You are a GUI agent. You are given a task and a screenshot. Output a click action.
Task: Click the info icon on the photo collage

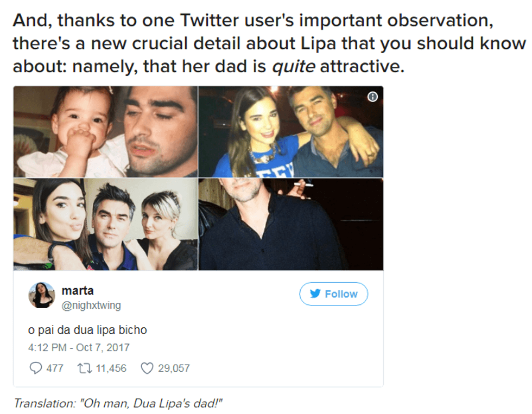tap(372, 97)
